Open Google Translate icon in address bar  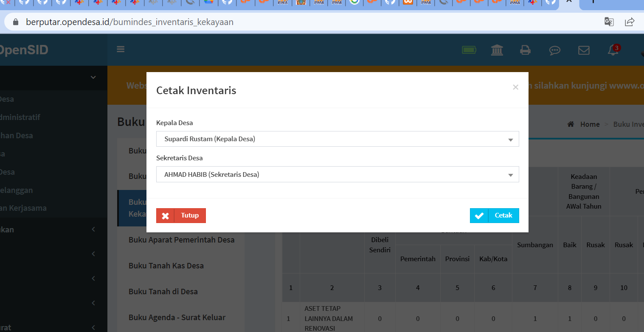point(609,22)
